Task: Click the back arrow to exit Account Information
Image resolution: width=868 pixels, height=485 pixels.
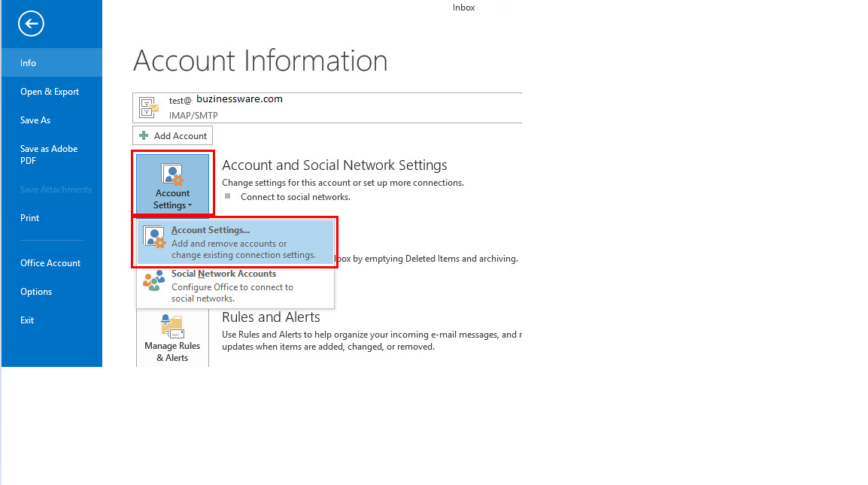Action: [x=31, y=23]
